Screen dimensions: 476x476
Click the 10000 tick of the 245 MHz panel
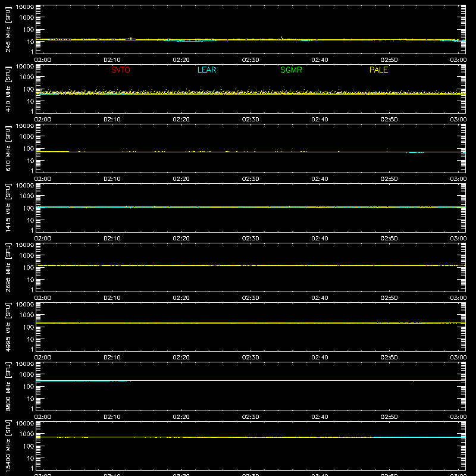[25, 7]
